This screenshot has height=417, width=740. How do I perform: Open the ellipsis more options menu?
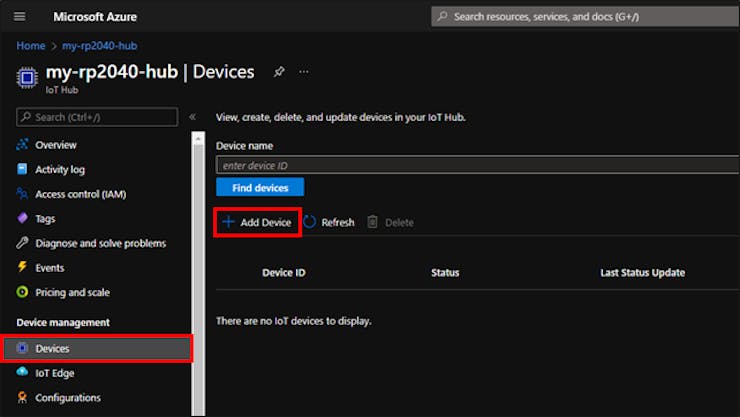(304, 72)
